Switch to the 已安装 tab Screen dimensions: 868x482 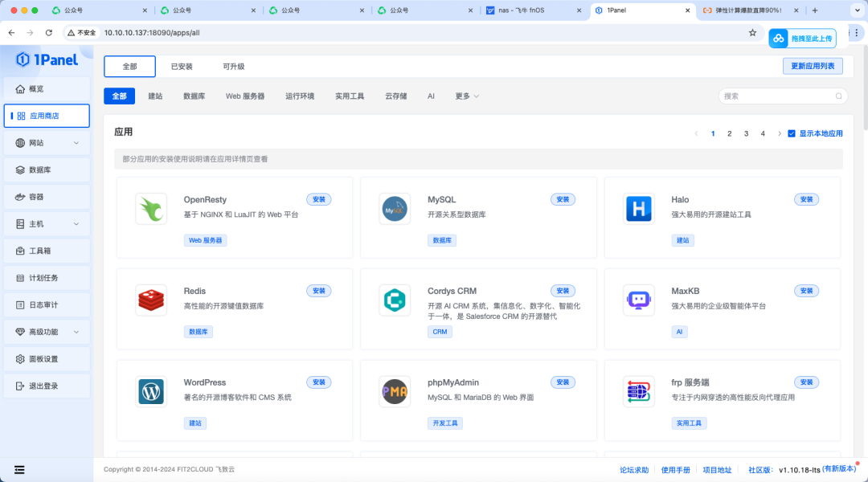click(182, 67)
